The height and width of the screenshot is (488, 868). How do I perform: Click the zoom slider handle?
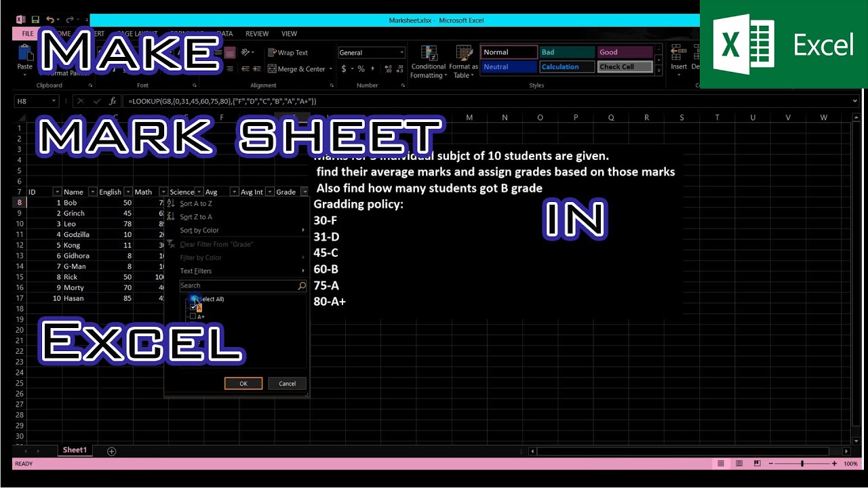(802, 464)
